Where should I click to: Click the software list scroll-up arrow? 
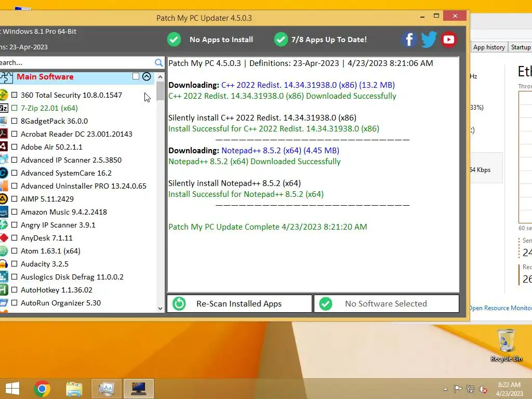click(x=160, y=77)
